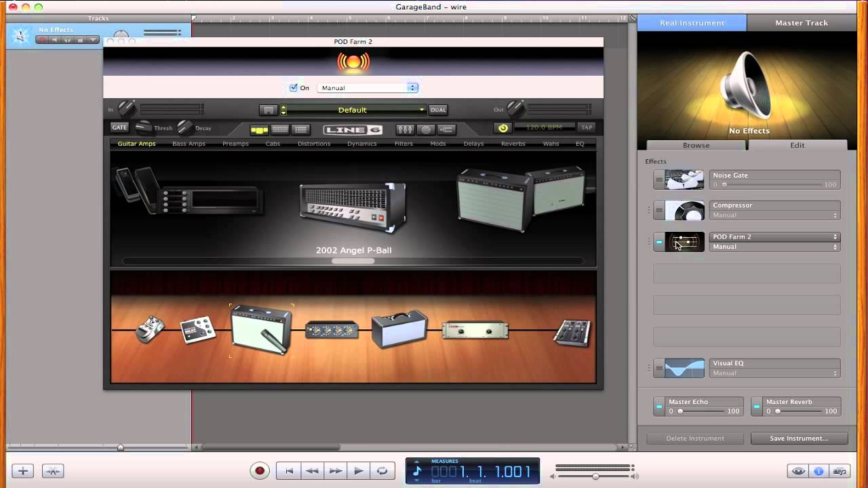Viewport: 868px width, 488px height.
Task: Select the Cabs category
Action: tap(273, 144)
